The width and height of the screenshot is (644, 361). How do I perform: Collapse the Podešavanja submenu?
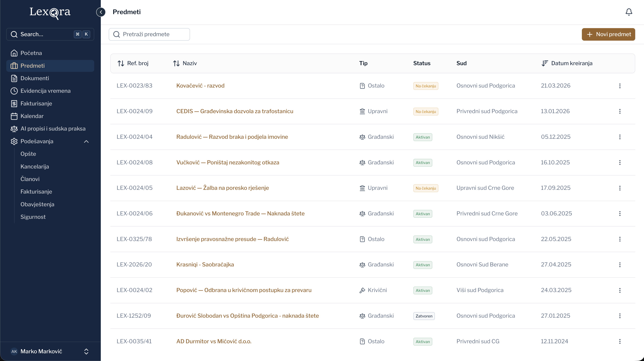(x=86, y=141)
